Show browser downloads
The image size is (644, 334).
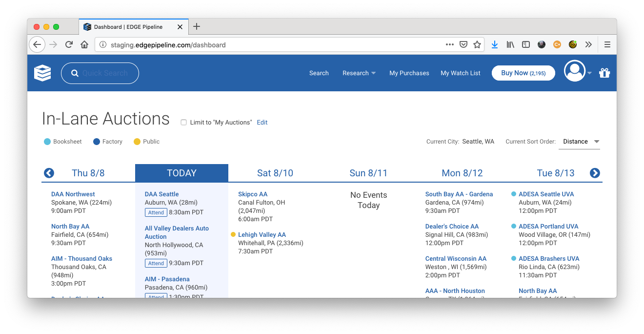click(495, 44)
